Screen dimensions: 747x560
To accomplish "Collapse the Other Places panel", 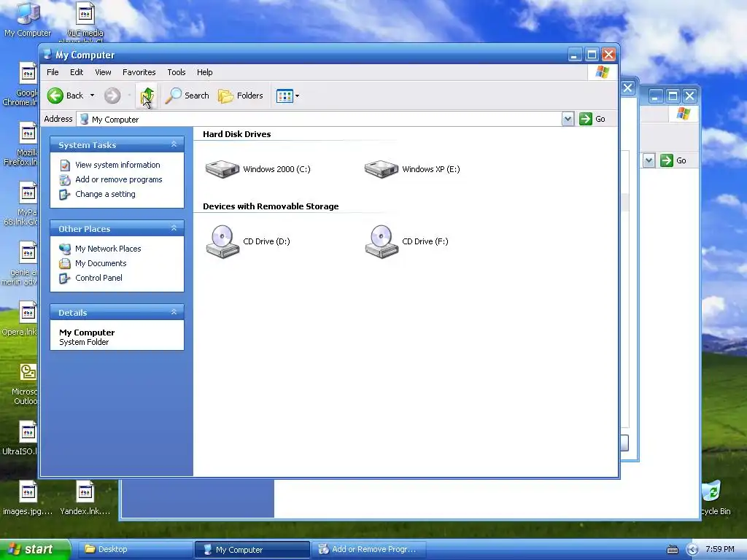I will (174, 228).
